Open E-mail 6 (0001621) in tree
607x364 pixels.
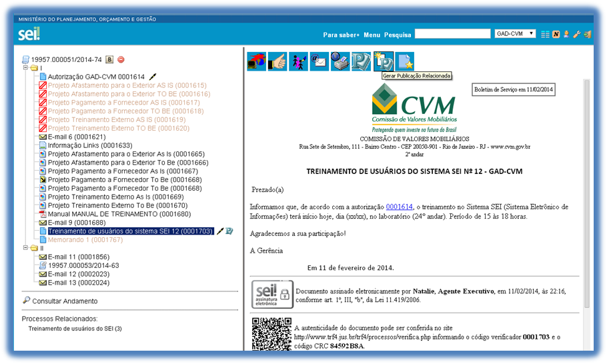coord(77,137)
